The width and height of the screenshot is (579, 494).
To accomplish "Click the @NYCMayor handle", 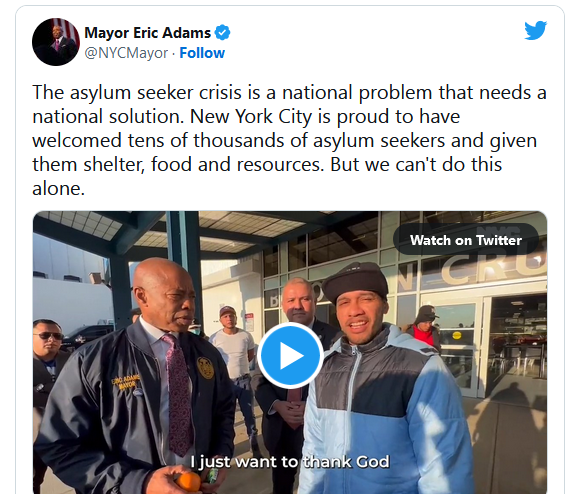I will 126,53.
